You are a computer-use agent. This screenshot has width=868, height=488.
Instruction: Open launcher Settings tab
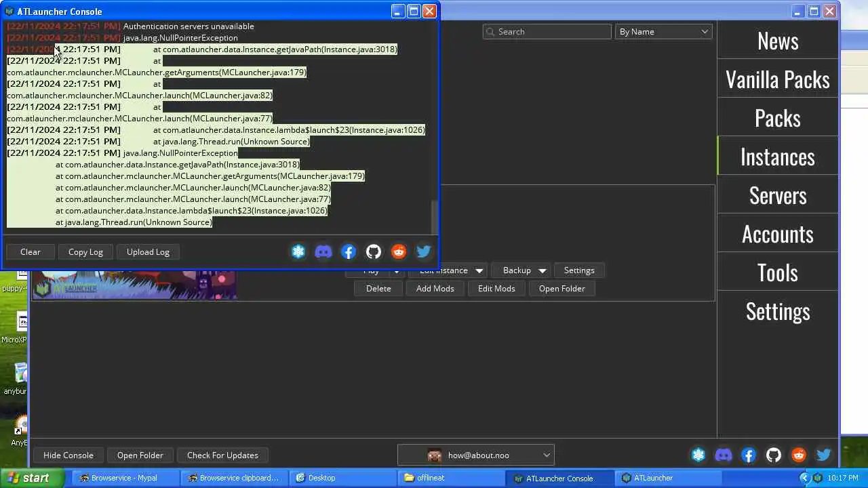[778, 311]
